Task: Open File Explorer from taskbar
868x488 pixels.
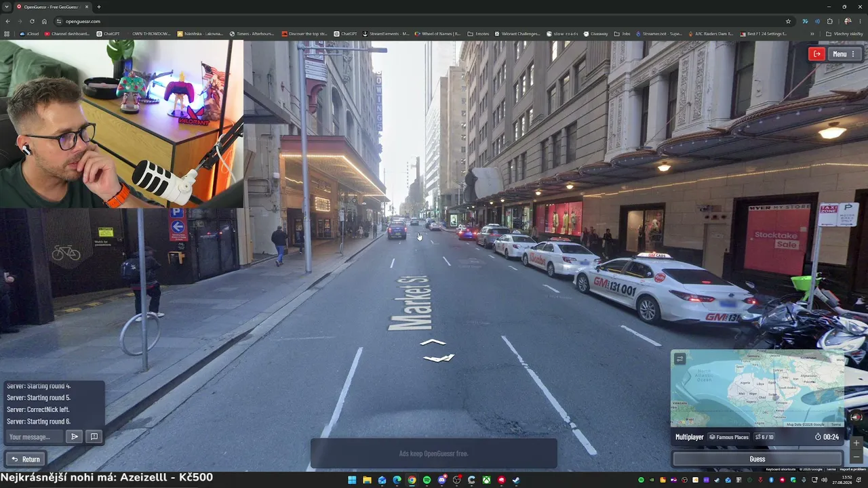Action: [x=367, y=480]
